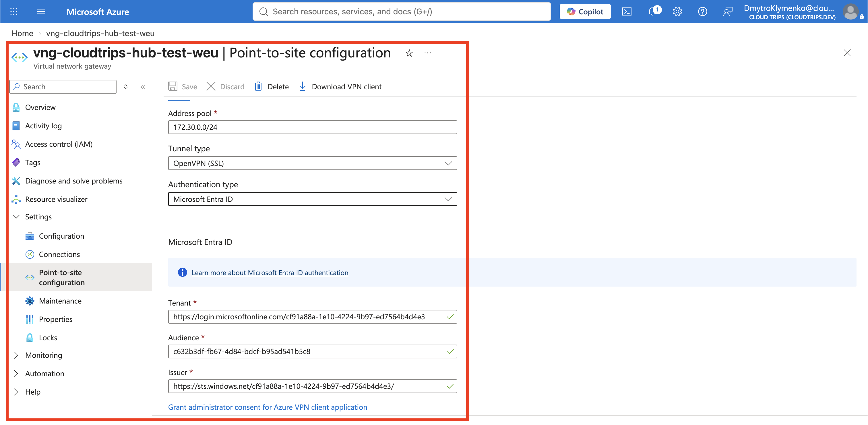Click the info icon in Entra ID banner

pos(182,272)
